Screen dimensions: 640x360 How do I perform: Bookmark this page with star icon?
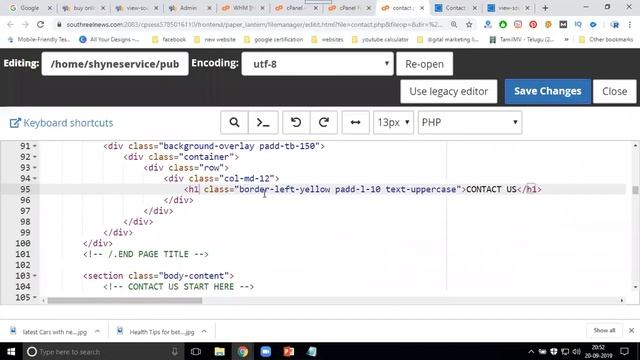pyautogui.click(x=469, y=24)
